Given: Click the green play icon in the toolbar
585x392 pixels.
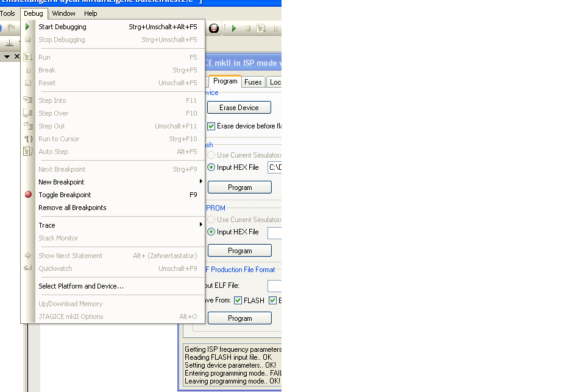Looking at the screenshot, I should click(234, 29).
